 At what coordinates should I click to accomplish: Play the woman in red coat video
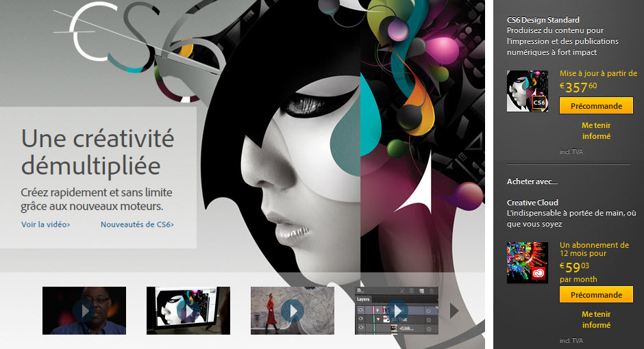coord(293,311)
